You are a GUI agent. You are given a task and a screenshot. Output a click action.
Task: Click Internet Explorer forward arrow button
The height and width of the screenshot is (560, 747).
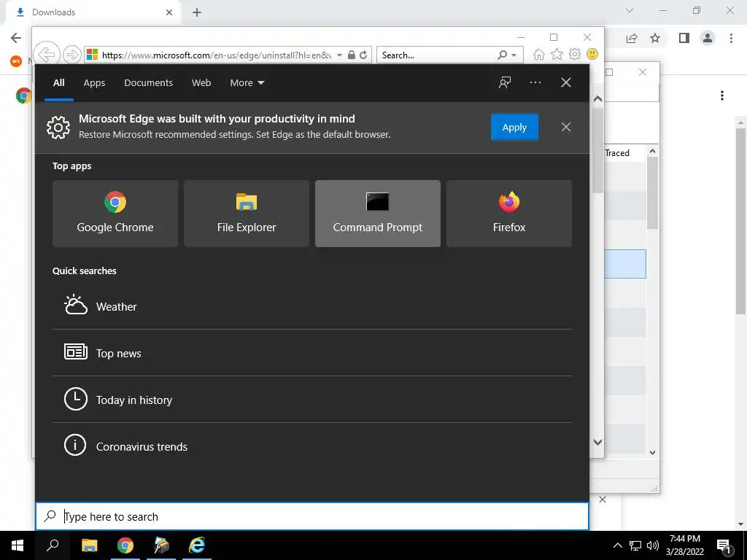71,55
